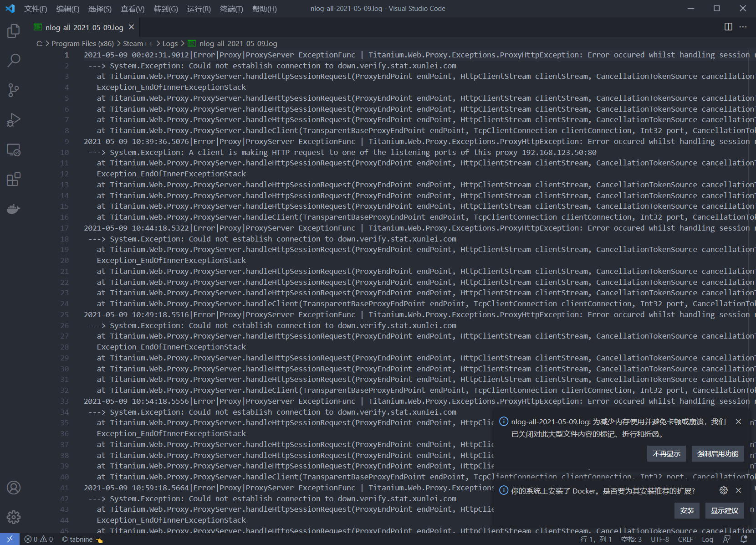This screenshot has width=756, height=545.
Task: Change the UTF-8 encoding in status bar
Action: (x=659, y=539)
